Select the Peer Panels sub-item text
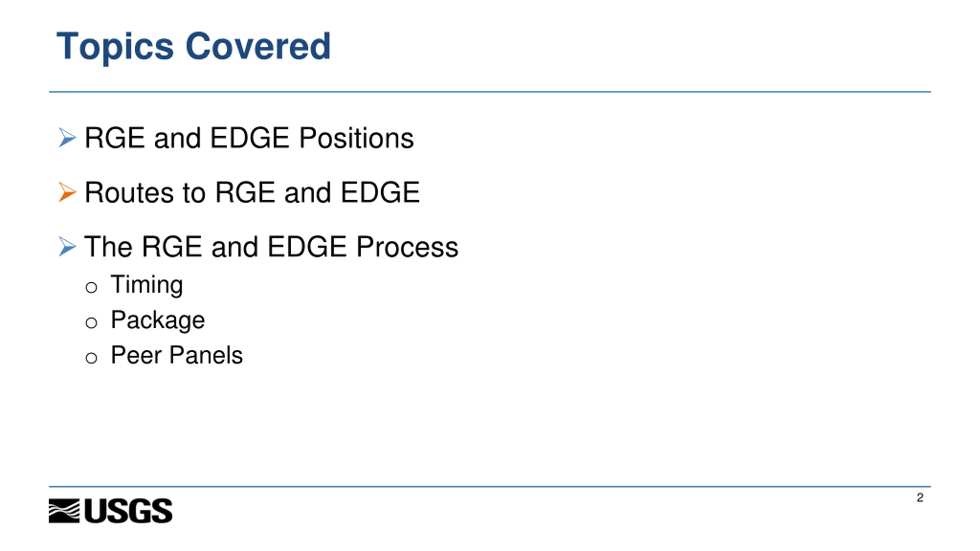The image size is (980, 551). point(176,355)
